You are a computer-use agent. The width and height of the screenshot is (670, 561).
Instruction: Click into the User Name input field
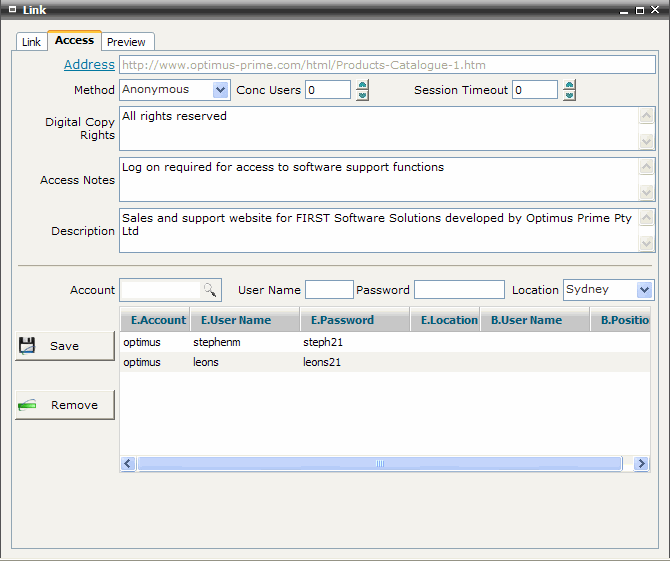pos(329,290)
